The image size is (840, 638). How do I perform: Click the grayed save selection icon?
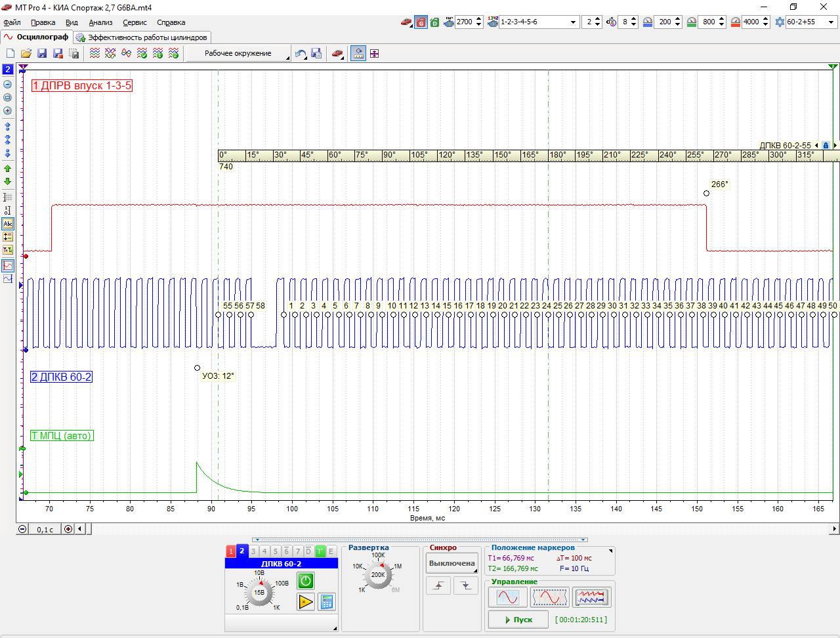(73, 54)
